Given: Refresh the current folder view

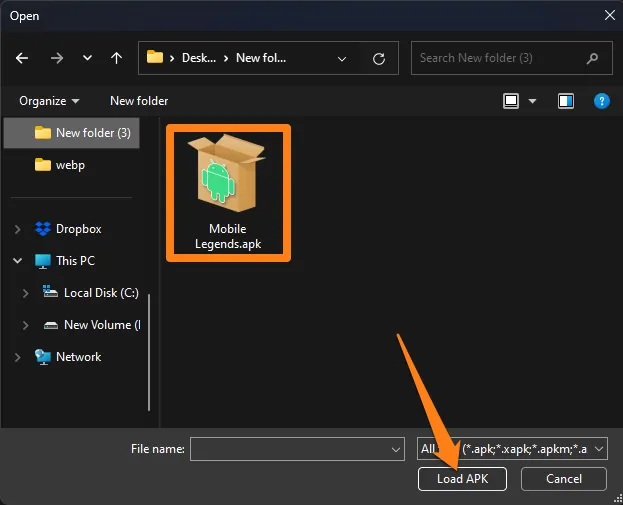Looking at the screenshot, I should (x=379, y=59).
